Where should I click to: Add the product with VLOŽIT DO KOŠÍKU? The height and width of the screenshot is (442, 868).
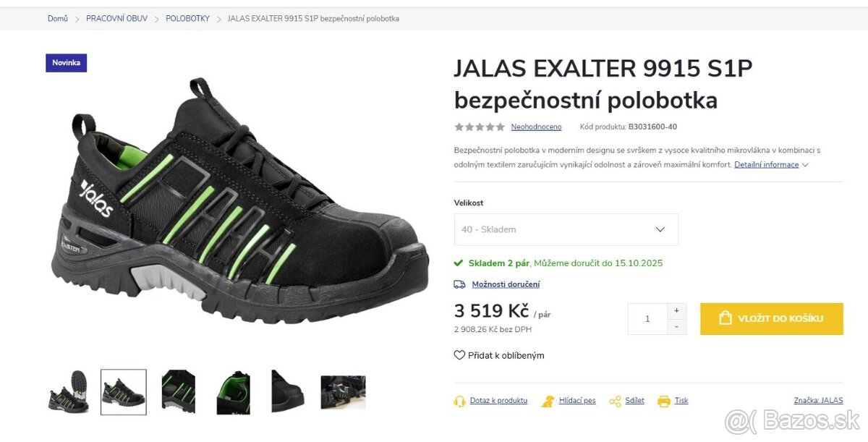(x=772, y=319)
